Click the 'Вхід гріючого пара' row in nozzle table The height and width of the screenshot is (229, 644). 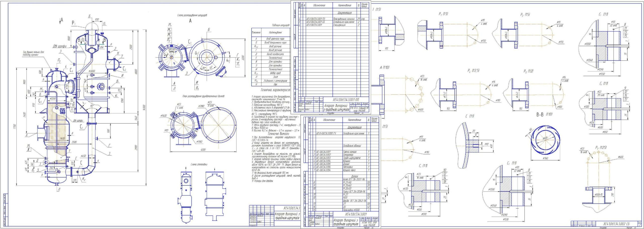coord(271,39)
